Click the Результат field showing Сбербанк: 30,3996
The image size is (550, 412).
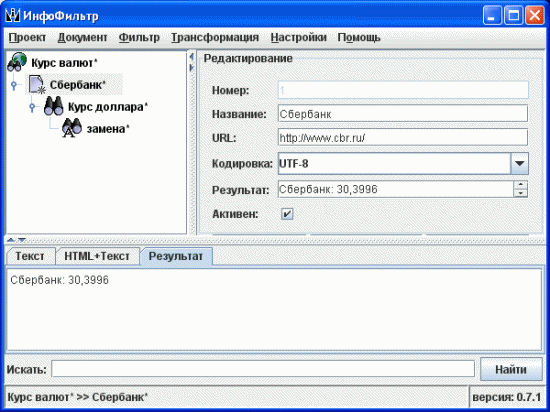coord(396,189)
